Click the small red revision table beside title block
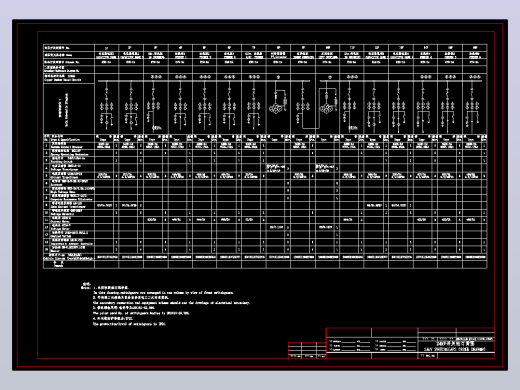The image size is (520, 390). click(307, 350)
